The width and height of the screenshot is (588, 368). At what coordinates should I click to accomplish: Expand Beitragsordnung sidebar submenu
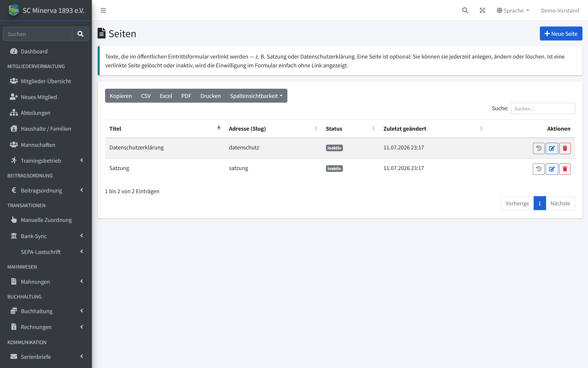(x=46, y=190)
